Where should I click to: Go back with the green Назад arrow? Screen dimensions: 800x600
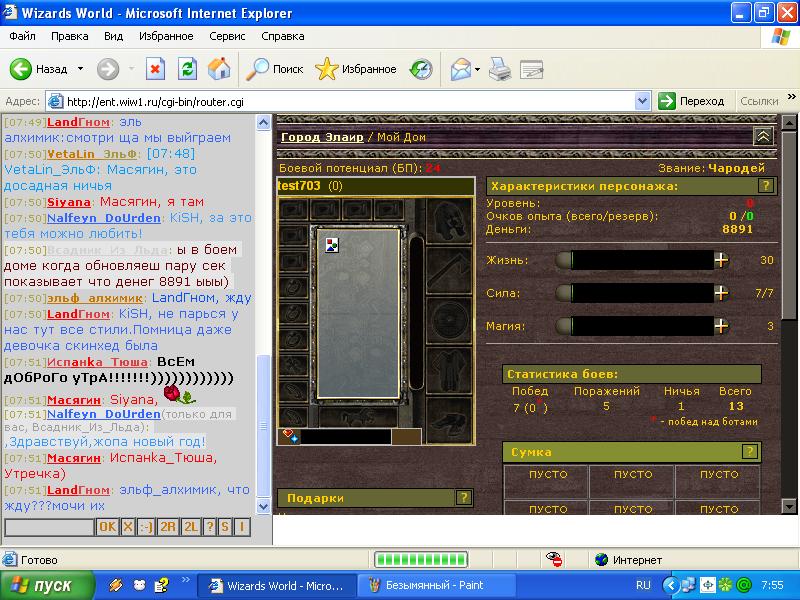point(38,69)
